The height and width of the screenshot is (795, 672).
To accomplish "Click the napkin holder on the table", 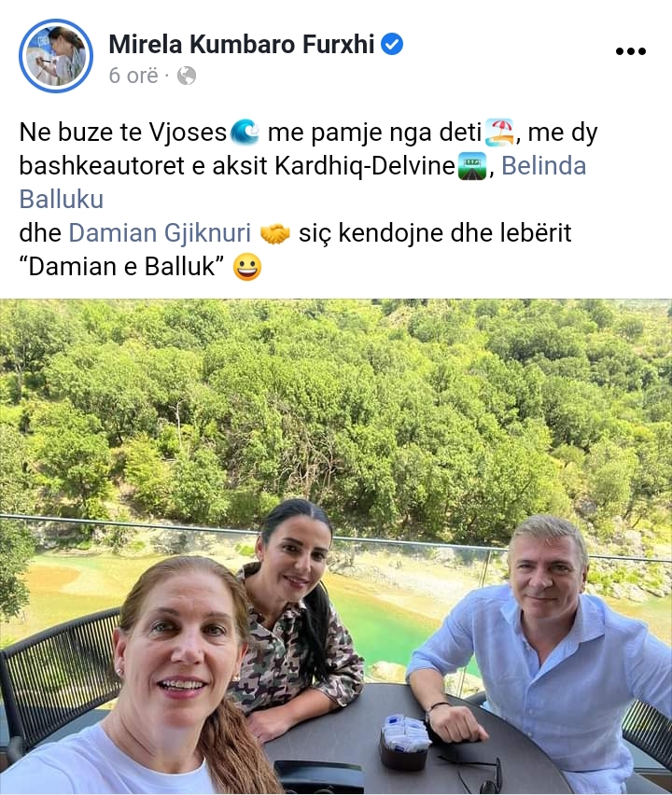I will [404, 743].
